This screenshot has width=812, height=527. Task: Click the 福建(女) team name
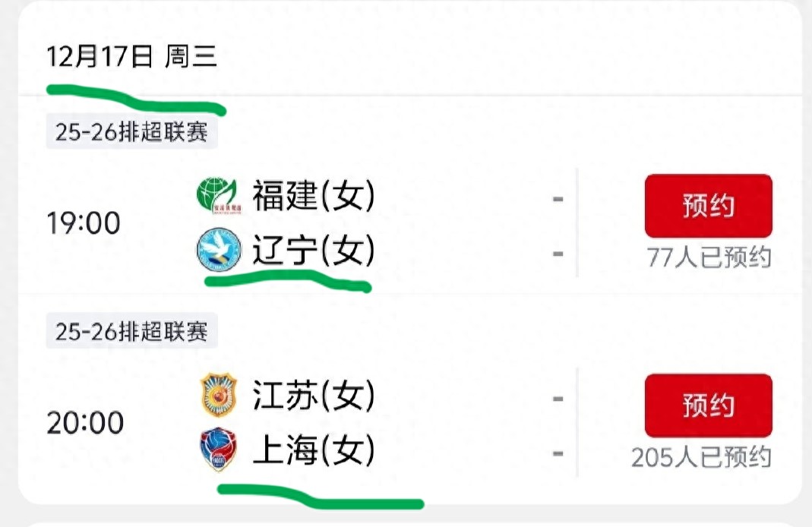[x=314, y=196]
